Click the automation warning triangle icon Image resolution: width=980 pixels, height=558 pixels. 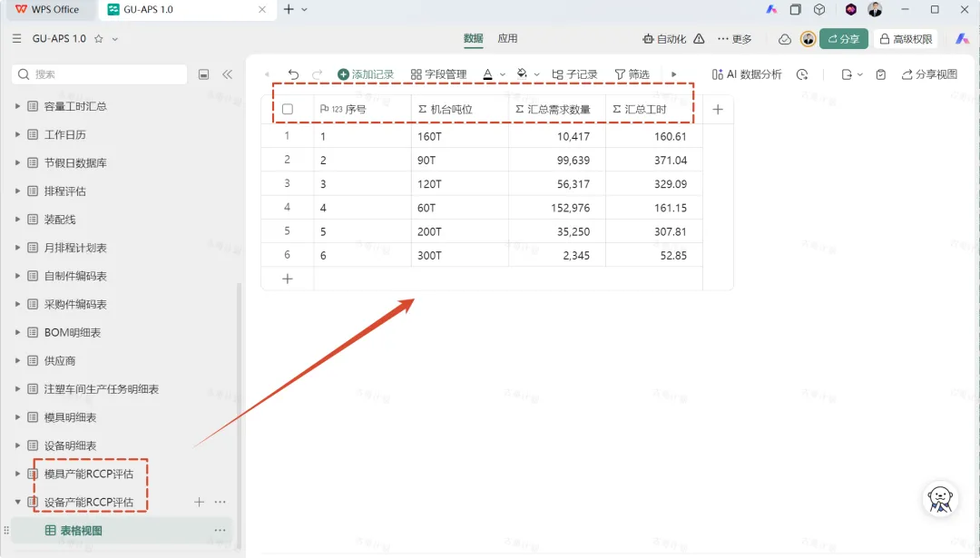click(x=700, y=39)
